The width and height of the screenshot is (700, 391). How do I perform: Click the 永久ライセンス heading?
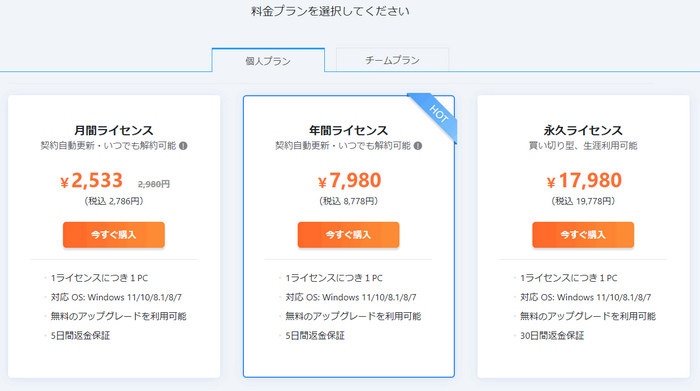pyautogui.click(x=583, y=130)
